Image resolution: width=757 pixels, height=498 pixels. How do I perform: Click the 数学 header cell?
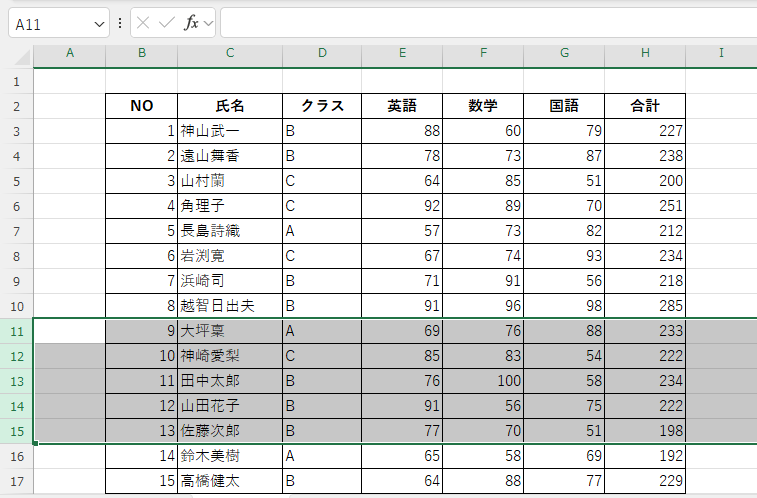pyautogui.click(x=483, y=106)
